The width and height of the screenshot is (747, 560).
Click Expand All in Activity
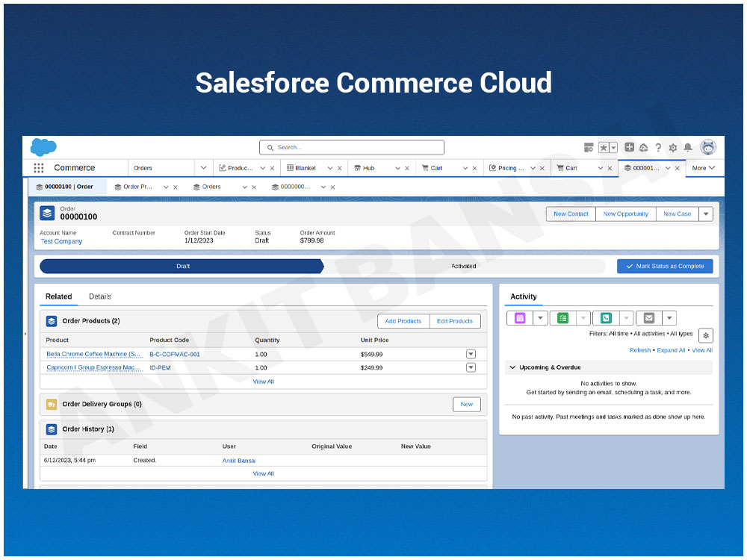point(671,350)
